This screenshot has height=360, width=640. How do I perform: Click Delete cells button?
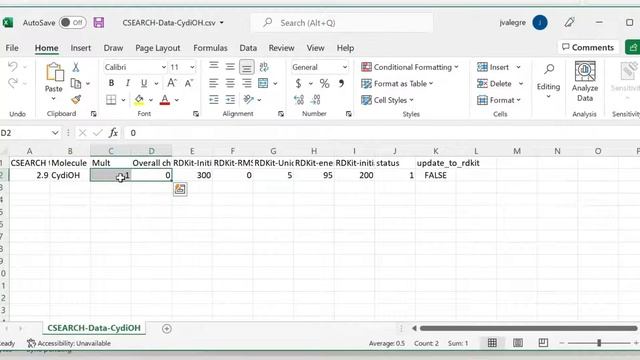point(494,84)
